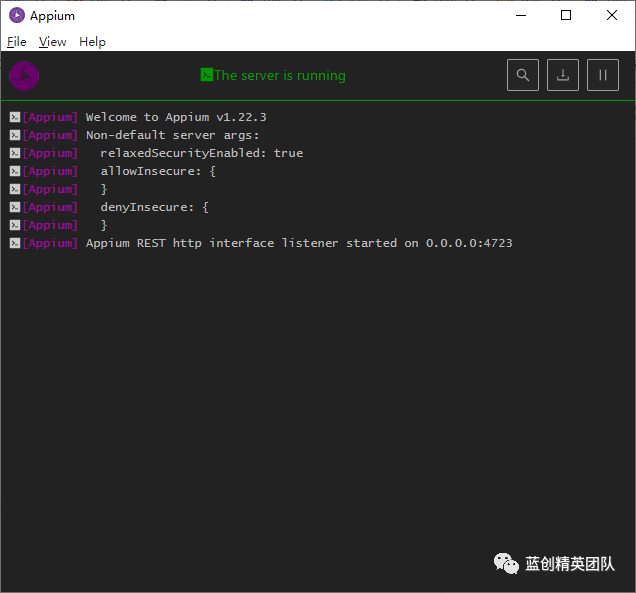Image resolution: width=636 pixels, height=593 pixels.
Task: Click the purple Appium logo in header
Action: point(24,76)
